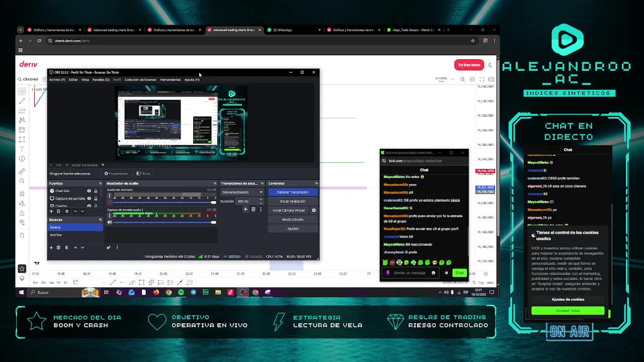Lock the Chat Kick source
Screen dimensions: 644x362
tap(96, 191)
